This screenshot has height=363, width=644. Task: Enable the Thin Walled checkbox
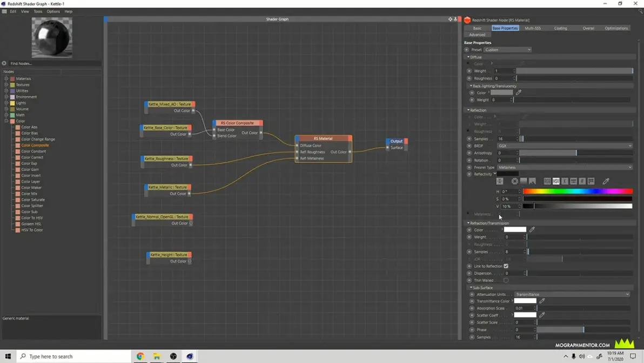(x=506, y=280)
